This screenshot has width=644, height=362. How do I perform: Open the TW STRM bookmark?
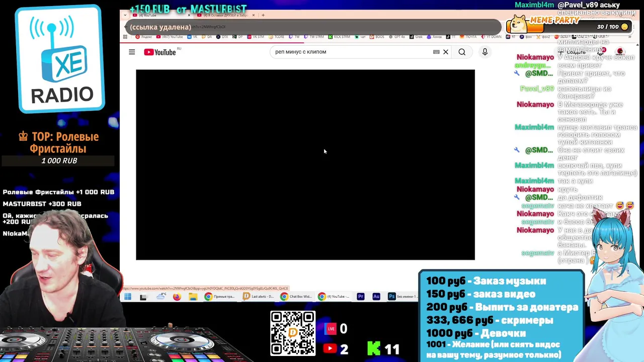tap(314, 37)
